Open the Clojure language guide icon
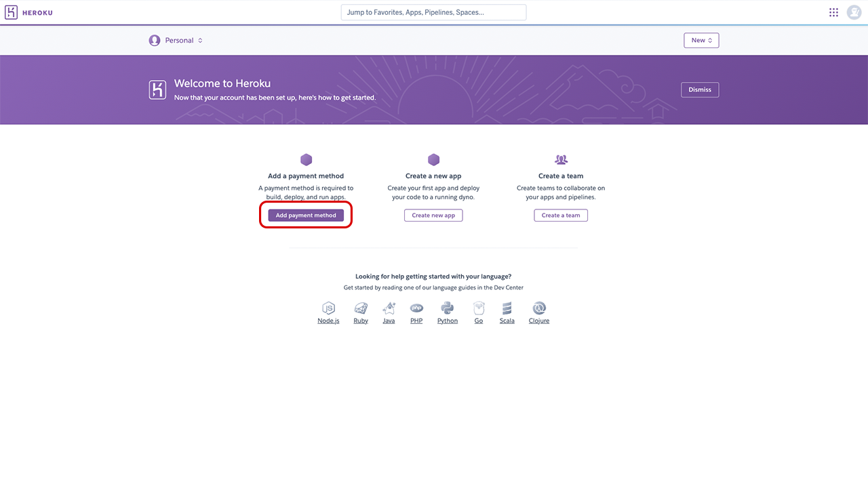The image size is (868, 488). click(x=539, y=308)
